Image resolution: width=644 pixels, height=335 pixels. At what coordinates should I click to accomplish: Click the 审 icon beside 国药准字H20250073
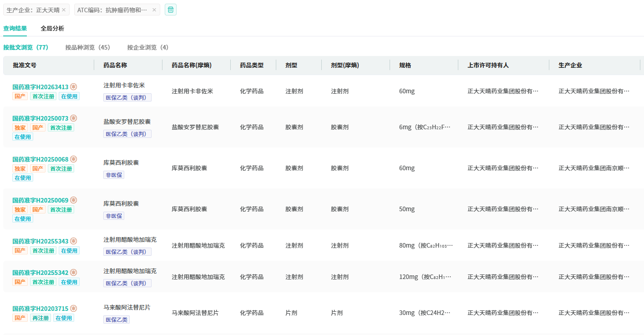(x=73, y=118)
